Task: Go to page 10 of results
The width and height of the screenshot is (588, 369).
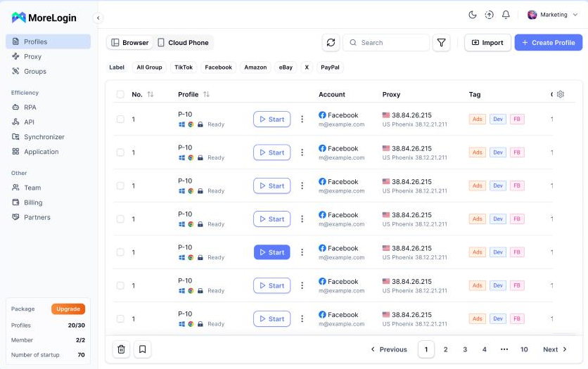Action: 524,349
